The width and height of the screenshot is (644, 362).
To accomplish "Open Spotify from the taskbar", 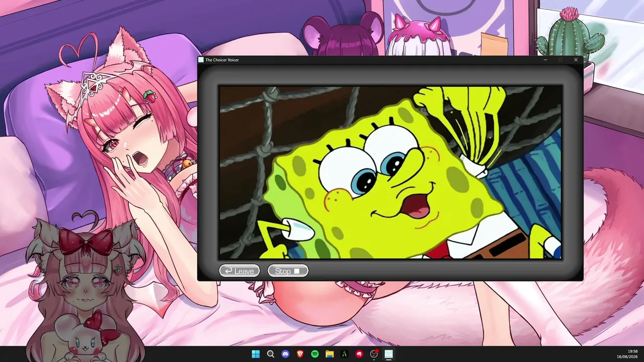I will (315, 354).
